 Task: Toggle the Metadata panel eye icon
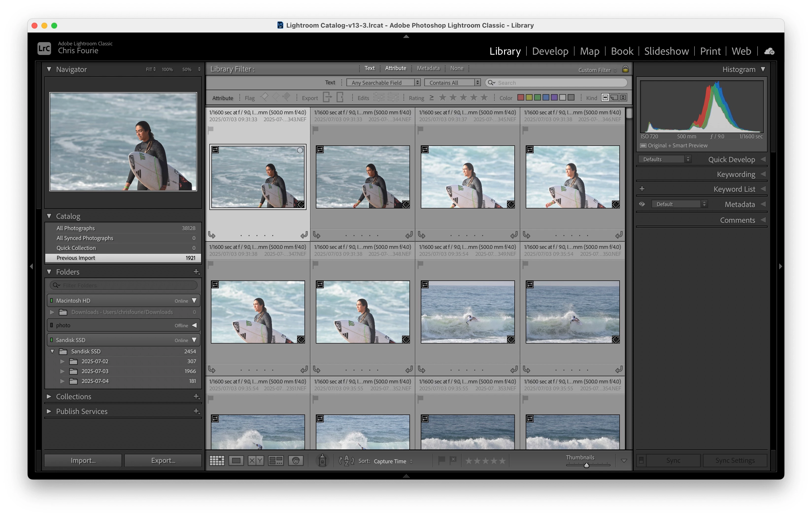(642, 204)
